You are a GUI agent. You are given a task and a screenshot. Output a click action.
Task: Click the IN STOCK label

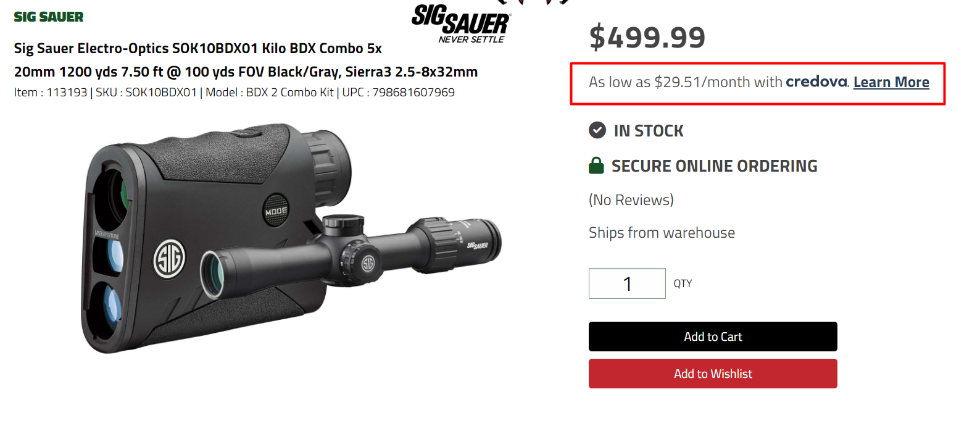tap(649, 131)
